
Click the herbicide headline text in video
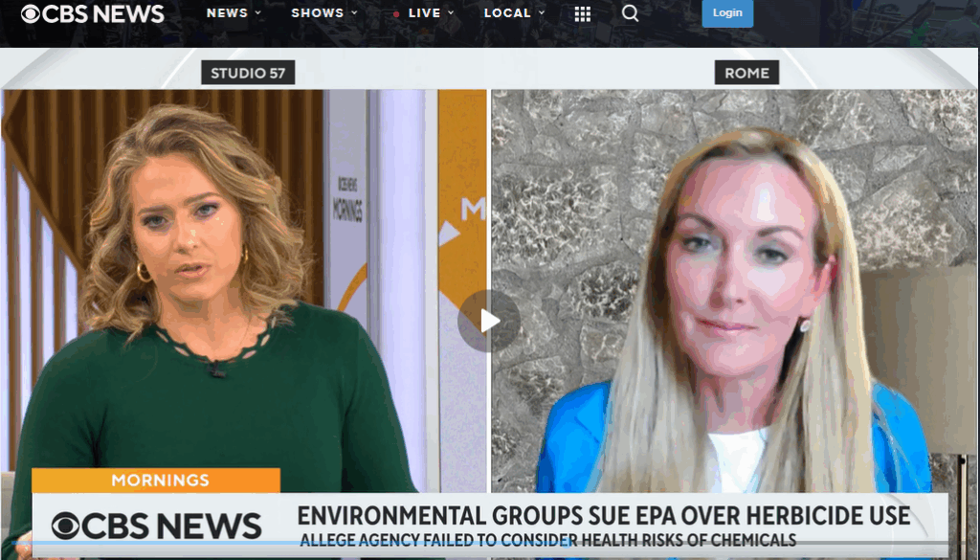603,517
